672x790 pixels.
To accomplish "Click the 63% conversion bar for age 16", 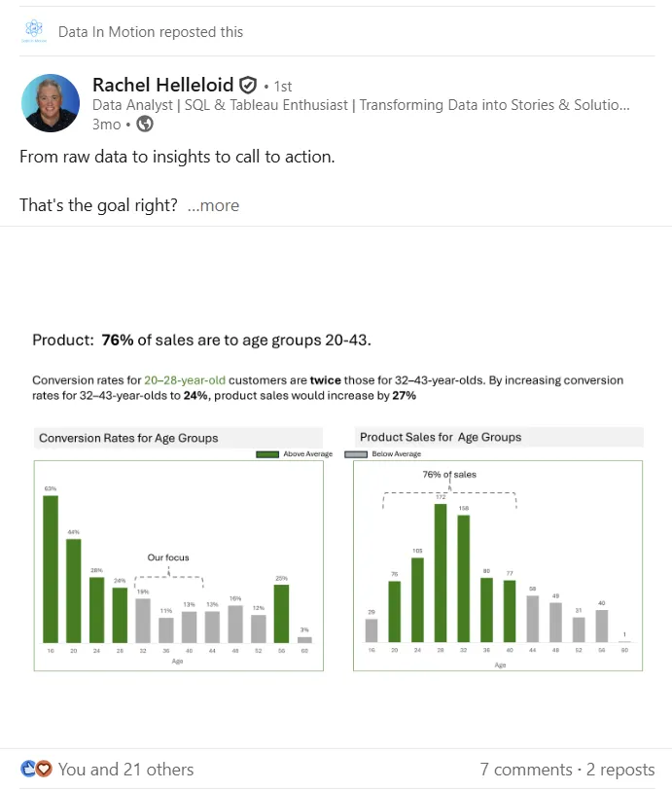I will click(x=51, y=569).
